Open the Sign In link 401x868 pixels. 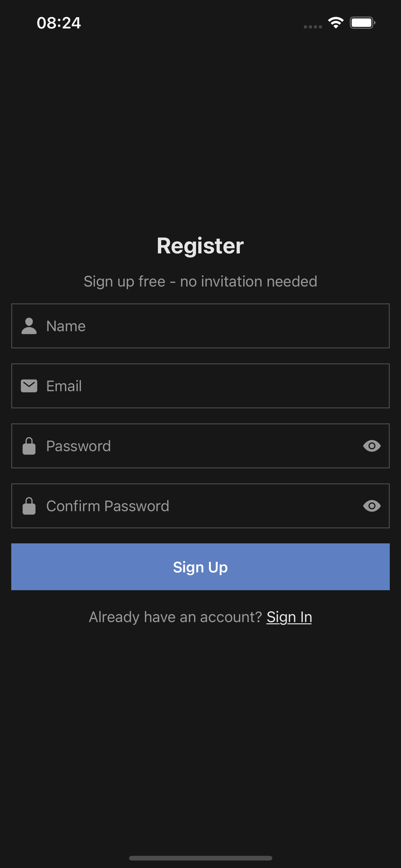[289, 617]
